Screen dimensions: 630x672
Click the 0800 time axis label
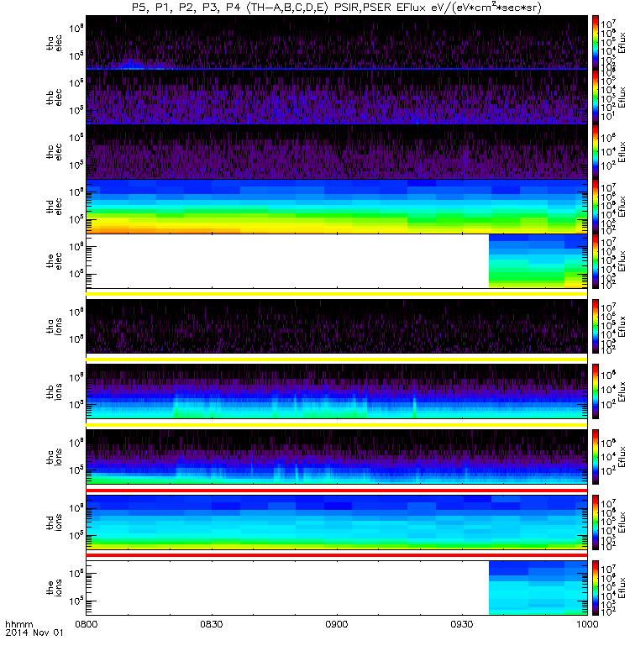[x=87, y=624]
